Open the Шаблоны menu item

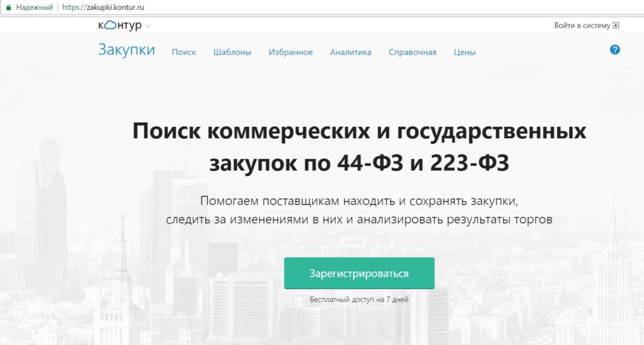pos(232,52)
